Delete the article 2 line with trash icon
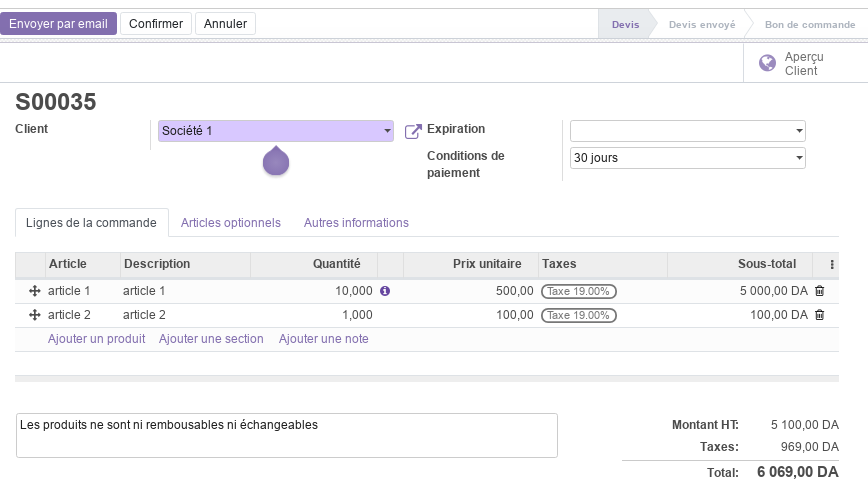Image resolution: width=868 pixels, height=485 pixels. pos(820,315)
